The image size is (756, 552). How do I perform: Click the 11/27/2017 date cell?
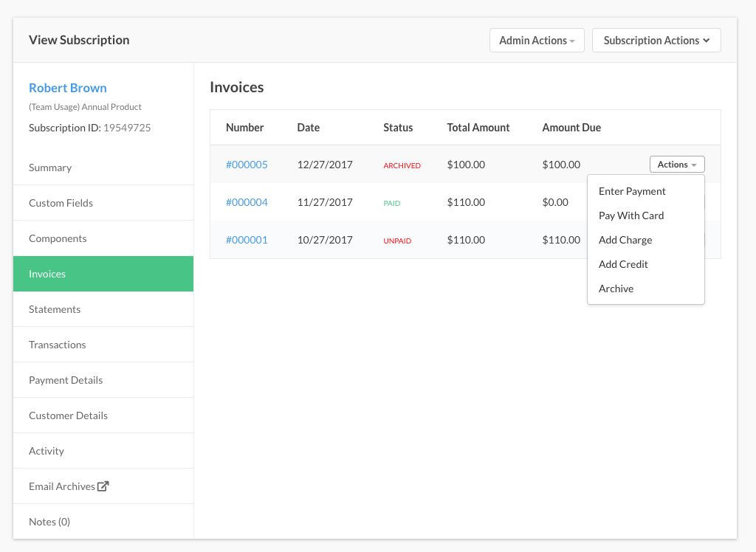point(325,202)
